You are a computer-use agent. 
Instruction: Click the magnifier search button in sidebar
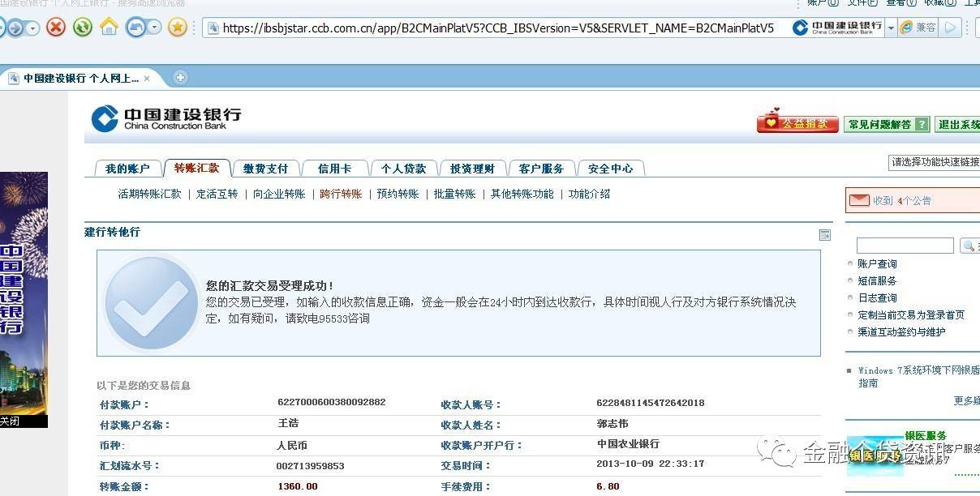969,245
